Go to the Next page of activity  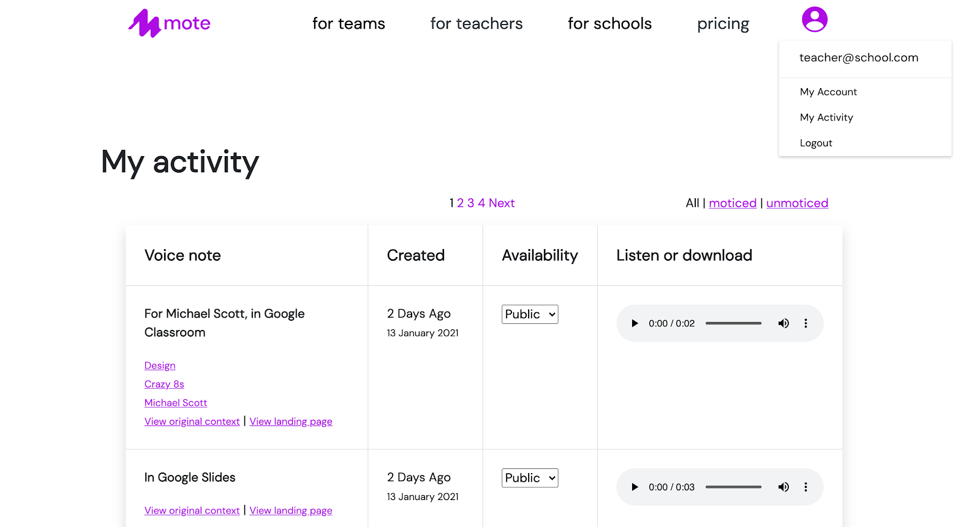point(502,203)
